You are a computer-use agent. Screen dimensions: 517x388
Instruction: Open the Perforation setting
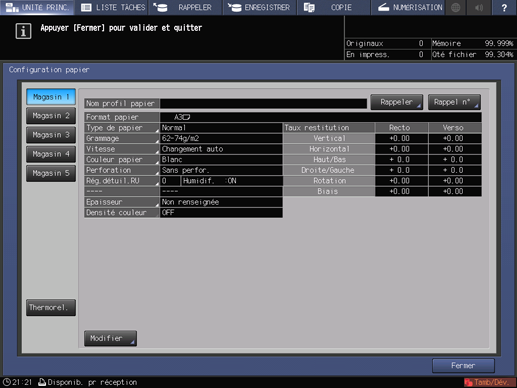point(122,170)
